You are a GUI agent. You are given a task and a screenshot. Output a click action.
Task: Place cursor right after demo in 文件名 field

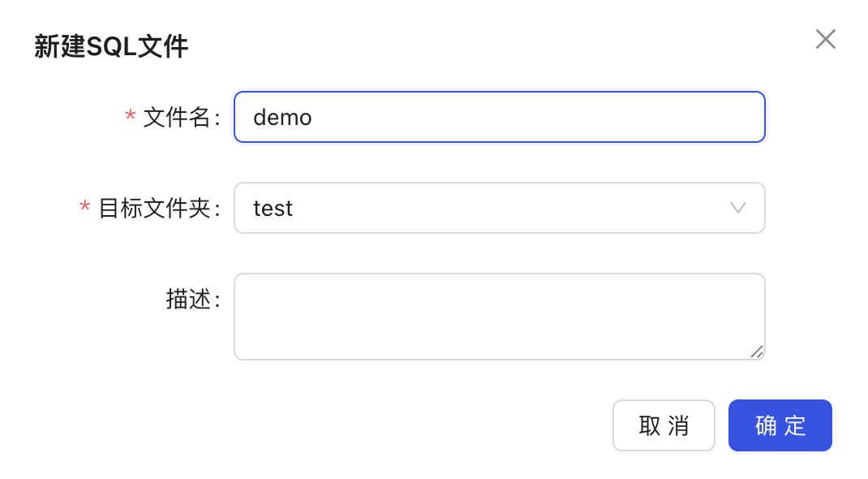click(x=313, y=118)
